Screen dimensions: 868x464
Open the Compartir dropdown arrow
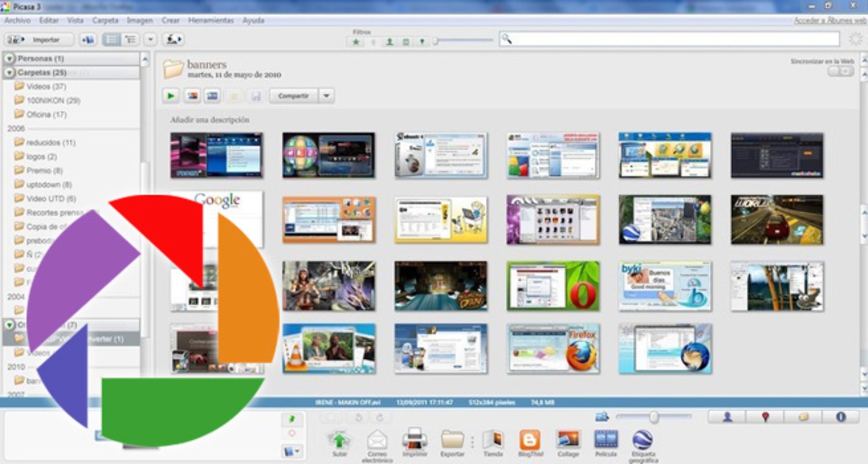(327, 96)
